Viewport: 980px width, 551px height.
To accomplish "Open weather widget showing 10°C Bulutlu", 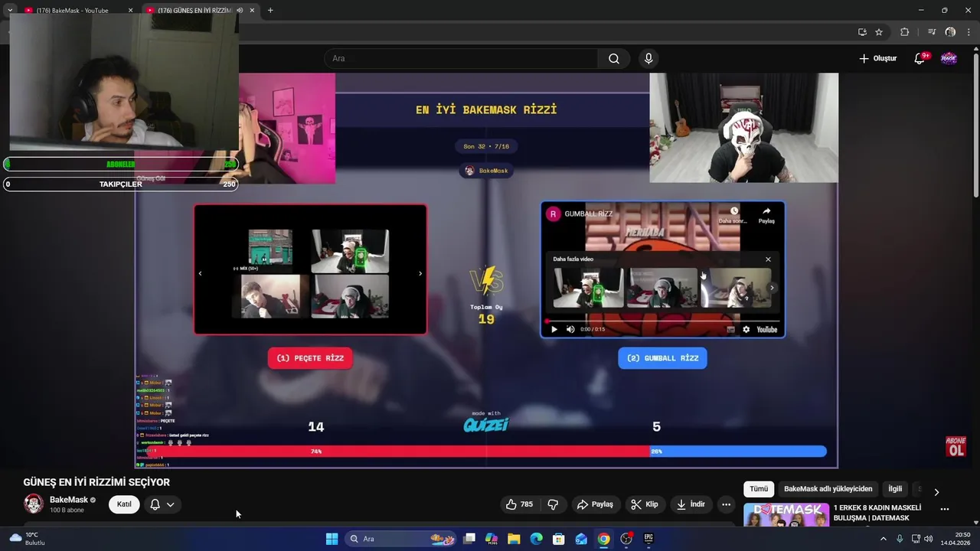I will click(28, 539).
